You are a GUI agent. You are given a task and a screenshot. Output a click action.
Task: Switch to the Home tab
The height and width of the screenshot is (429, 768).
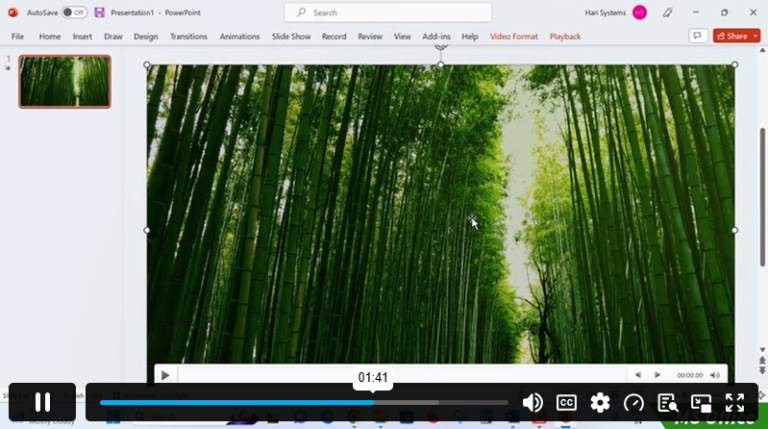pyautogui.click(x=49, y=36)
